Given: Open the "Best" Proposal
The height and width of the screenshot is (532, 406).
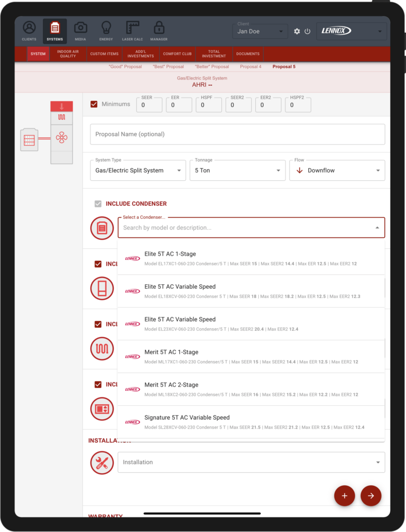Looking at the screenshot, I should pos(168,67).
